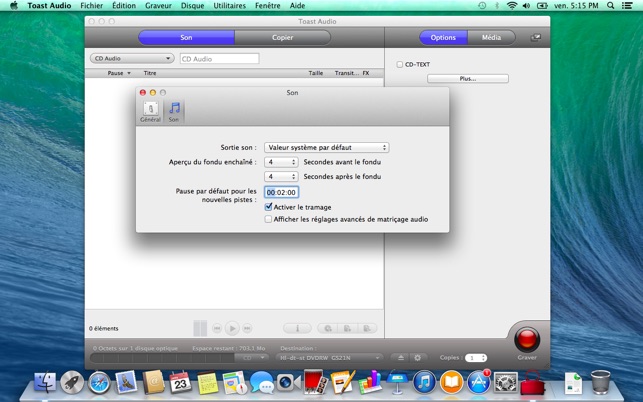Open Messages in the dock
Image resolution: width=643 pixels, height=402 pixels.
tap(262, 382)
